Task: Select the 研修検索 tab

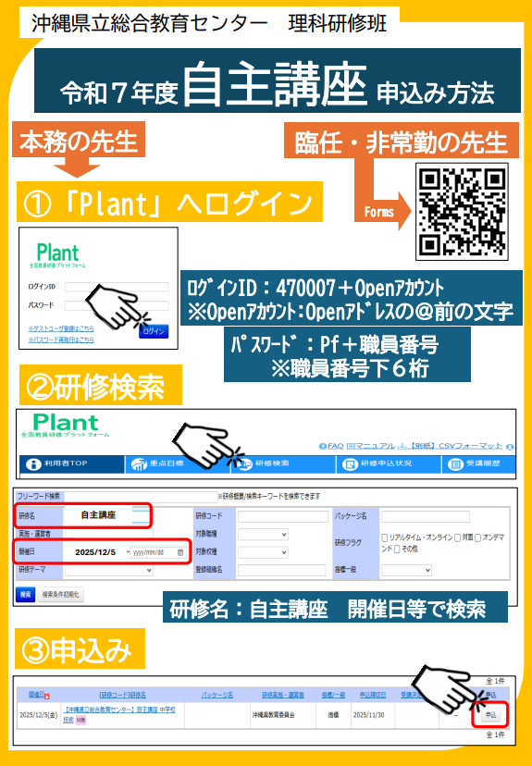Action: [x=283, y=463]
